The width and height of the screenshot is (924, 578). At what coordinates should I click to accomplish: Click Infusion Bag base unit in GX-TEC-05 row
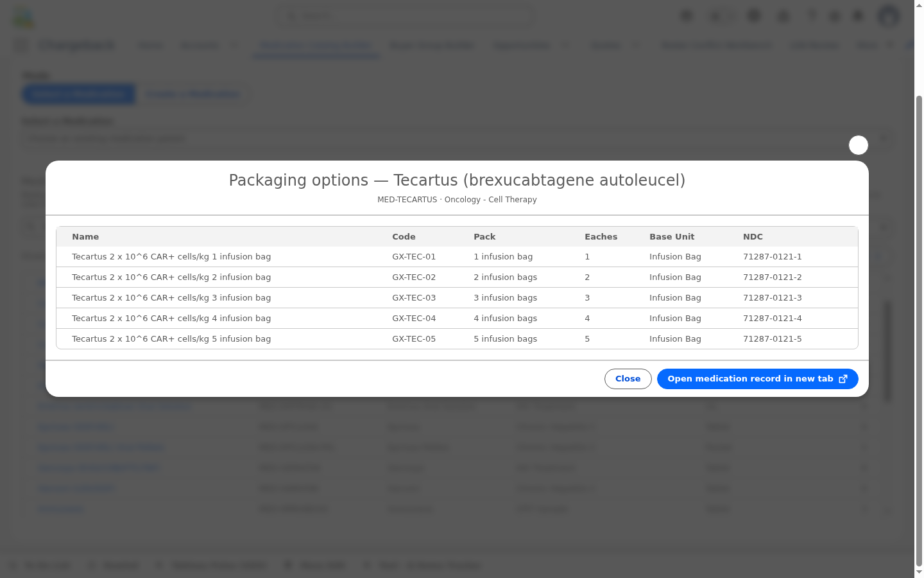tap(675, 339)
